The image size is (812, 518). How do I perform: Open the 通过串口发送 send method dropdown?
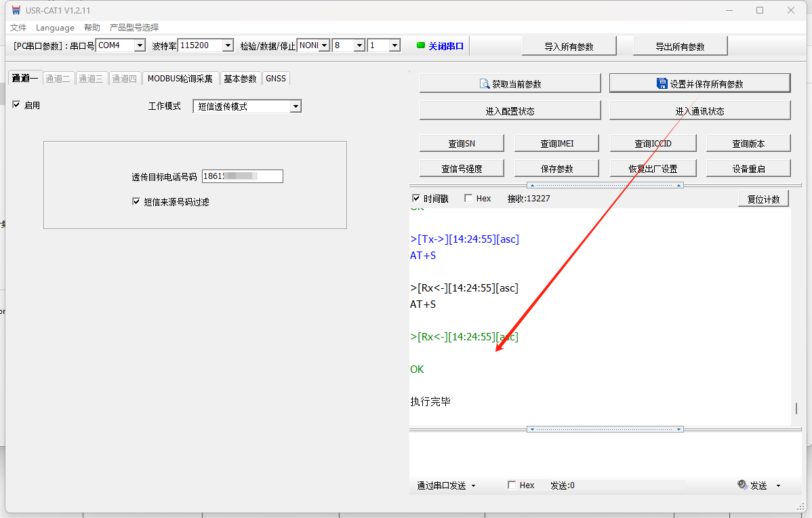(x=473, y=485)
